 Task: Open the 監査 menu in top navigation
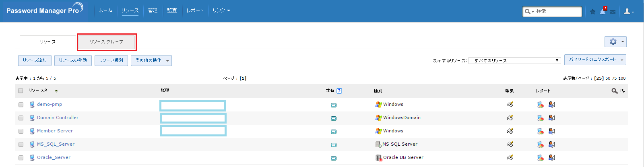tap(172, 10)
